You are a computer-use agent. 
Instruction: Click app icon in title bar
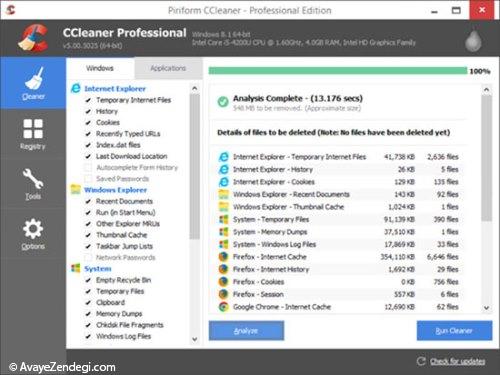[x=11, y=10]
